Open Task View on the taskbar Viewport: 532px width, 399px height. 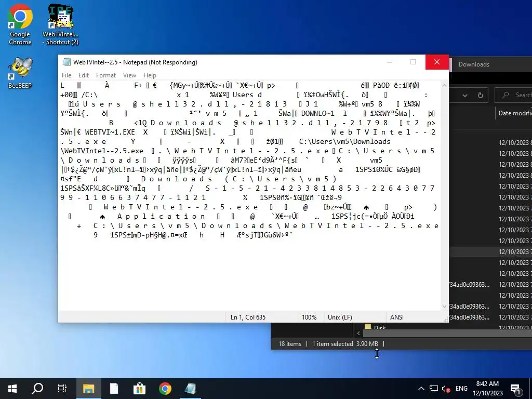point(62,389)
